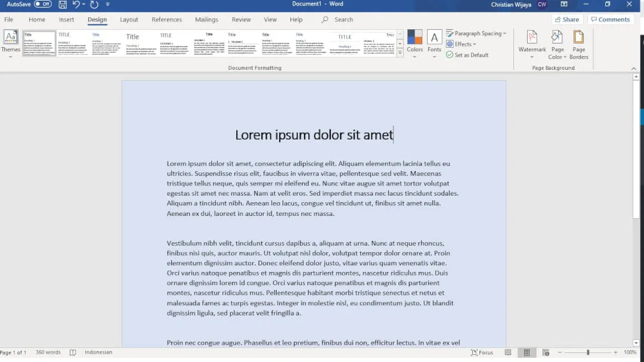The height and width of the screenshot is (362, 644).
Task: Switch to Print Layout view
Action: pos(527,352)
